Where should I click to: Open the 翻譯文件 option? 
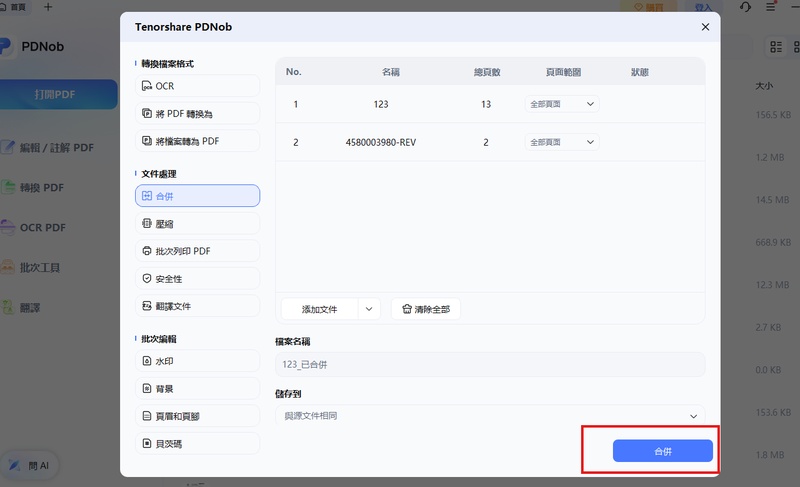click(x=197, y=306)
